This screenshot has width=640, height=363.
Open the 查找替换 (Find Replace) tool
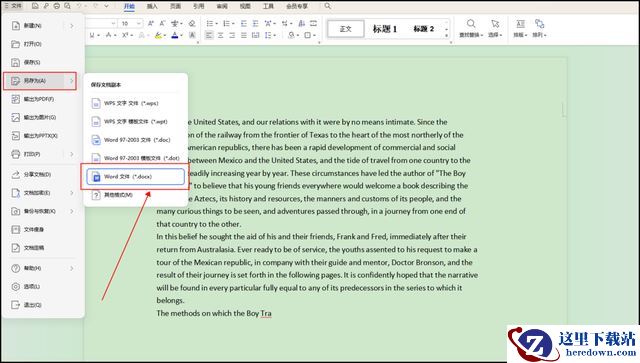tap(471, 29)
